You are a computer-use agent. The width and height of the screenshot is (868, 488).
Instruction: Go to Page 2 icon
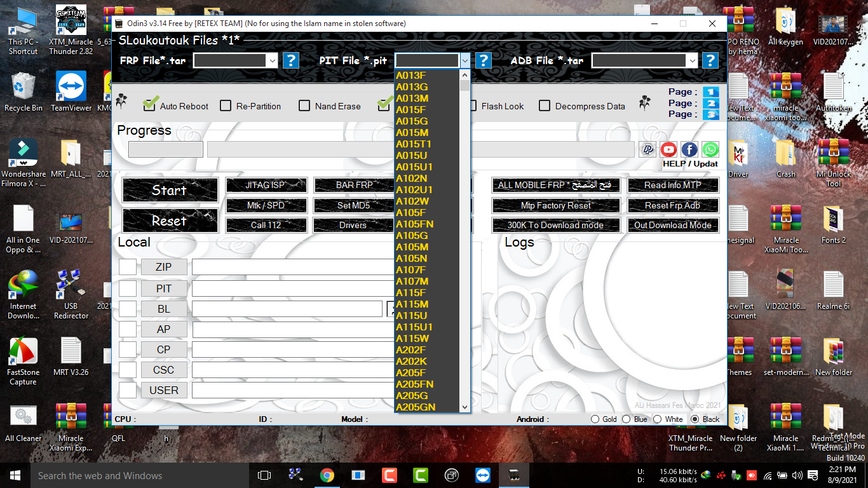tap(710, 103)
